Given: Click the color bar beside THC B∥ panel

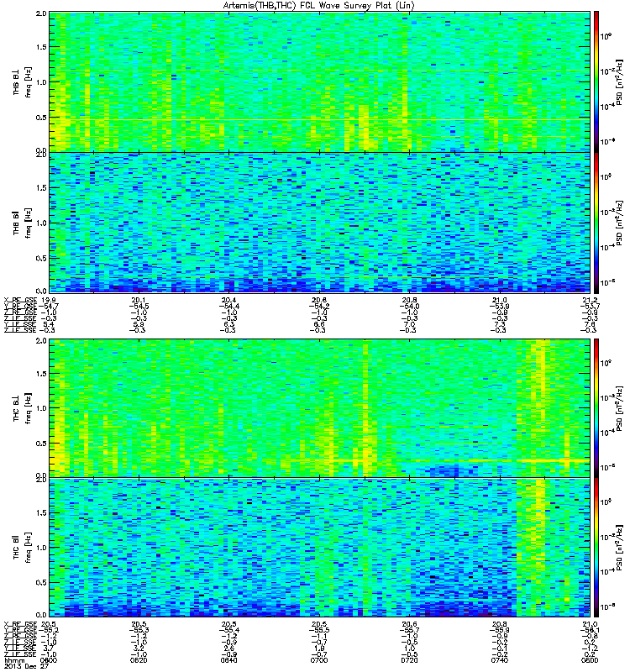Looking at the screenshot, I should point(596,548).
